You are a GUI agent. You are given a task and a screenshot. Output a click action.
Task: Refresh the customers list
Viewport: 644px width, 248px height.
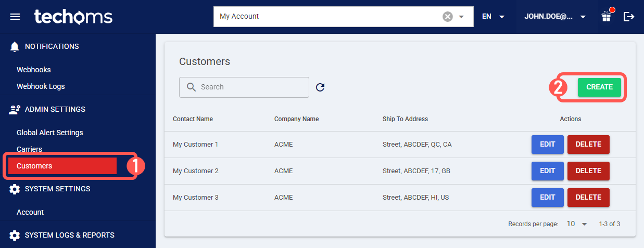[x=320, y=87]
